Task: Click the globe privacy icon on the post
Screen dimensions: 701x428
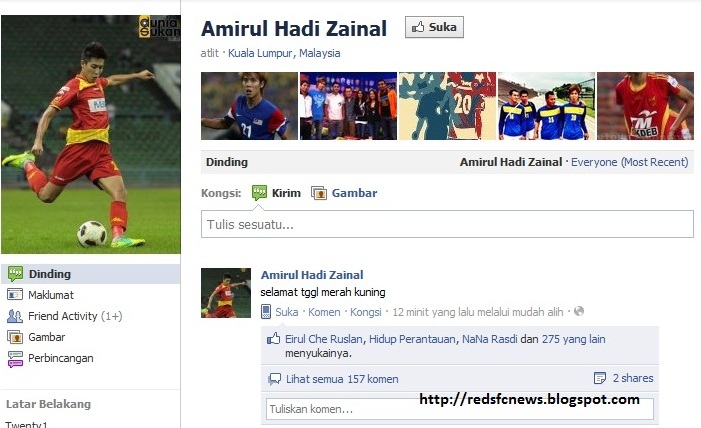Action: coord(579,311)
